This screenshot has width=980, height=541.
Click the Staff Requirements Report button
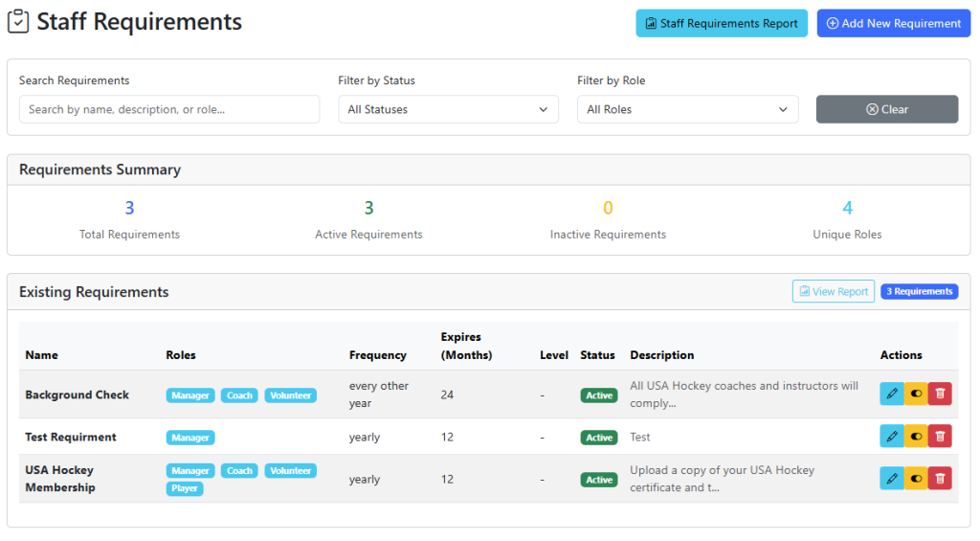tap(722, 23)
